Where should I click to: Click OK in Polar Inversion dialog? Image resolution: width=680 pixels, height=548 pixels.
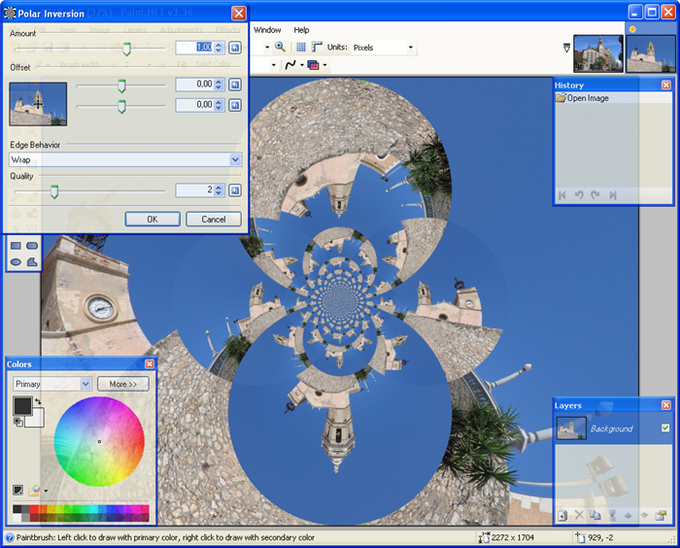pos(152,219)
